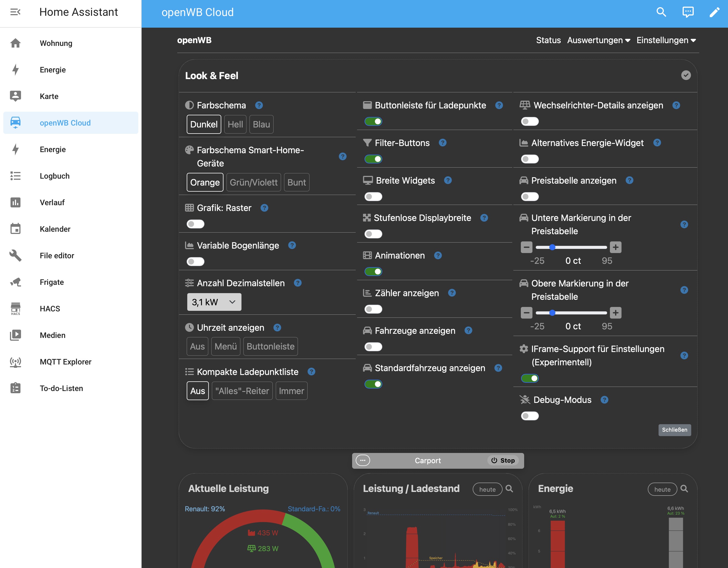This screenshot has width=728, height=568.
Task: Disable the Filter-Buttons toggle
Action: (x=373, y=159)
